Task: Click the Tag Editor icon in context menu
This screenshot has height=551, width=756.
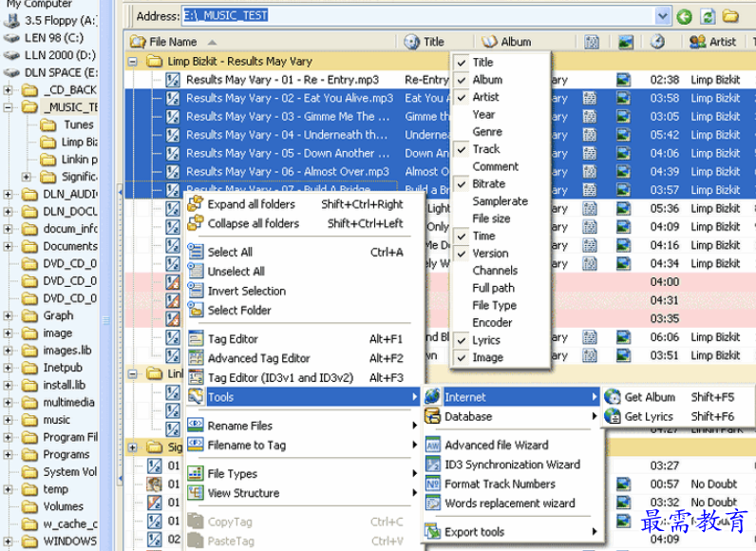Action: click(196, 339)
